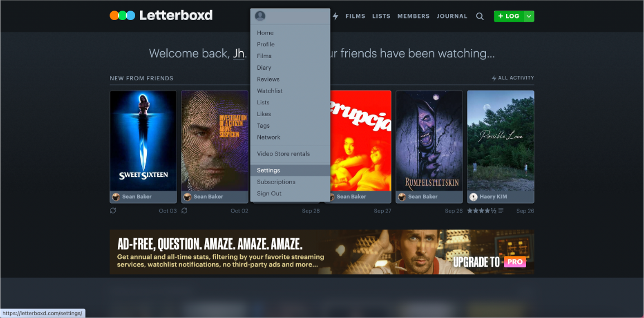Click the Haery KIM name link
The image size is (644, 318).
click(493, 196)
